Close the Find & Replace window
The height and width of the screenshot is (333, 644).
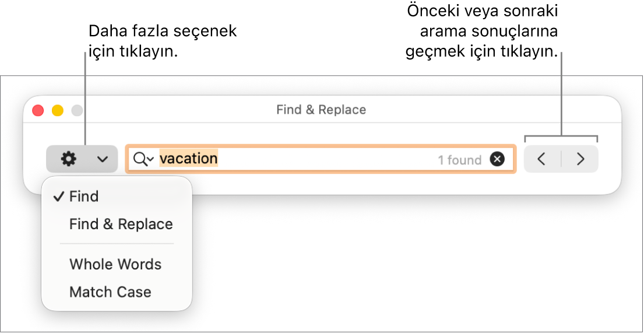click(38, 110)
